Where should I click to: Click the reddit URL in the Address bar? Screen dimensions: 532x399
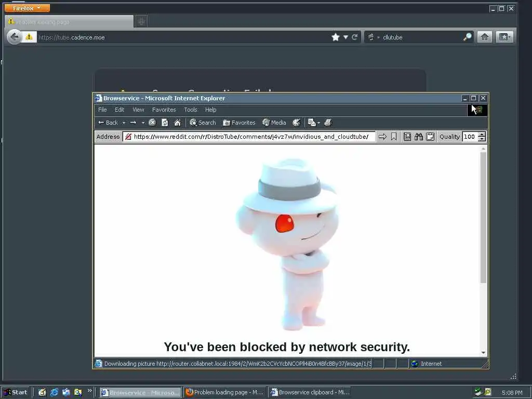(x=251, y=137)
